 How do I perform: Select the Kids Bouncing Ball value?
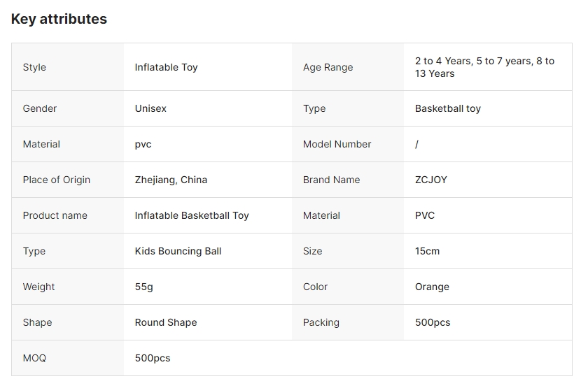point(178,251)
